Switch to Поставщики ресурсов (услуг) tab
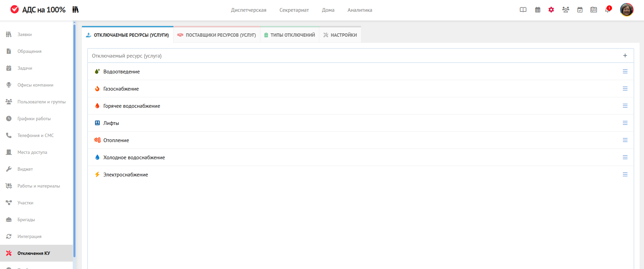This screenshot has width=644, height=269. (x=217, y=35)
